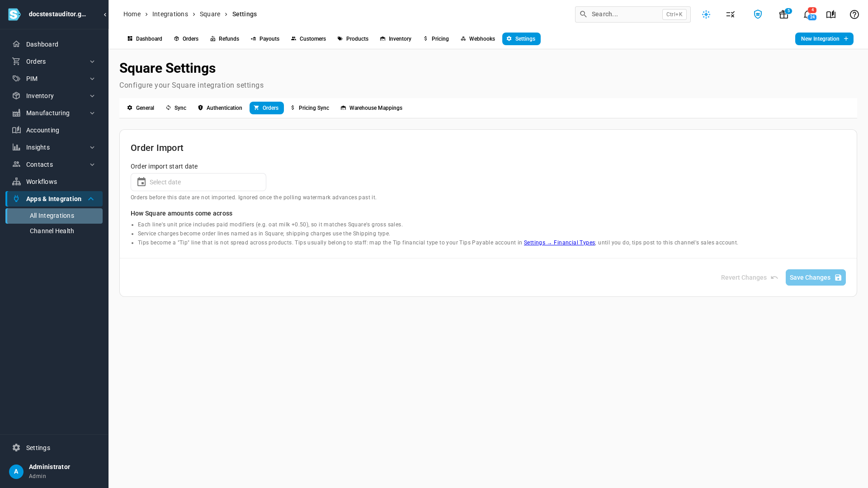This screenshot has width=868, height=488.
Task: Switch to the General settings tab
Action: click(141, 108)
